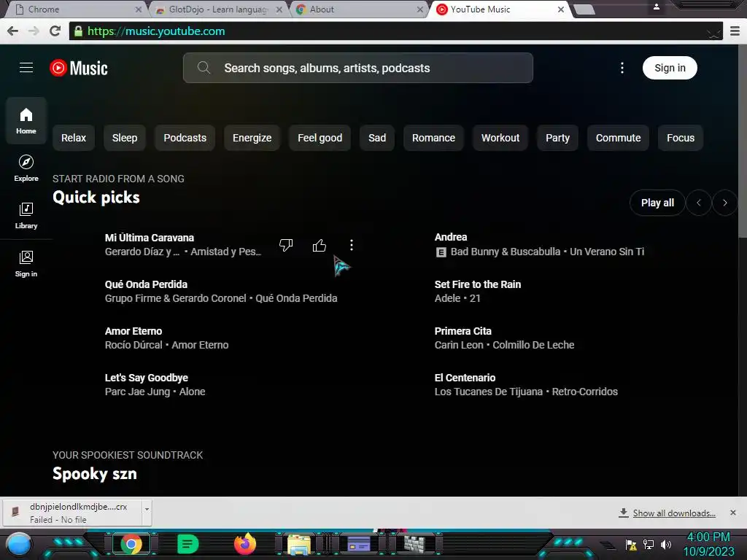The image size is (747, 560).
Task: Select the Focus chip
Action: (681, 138)
